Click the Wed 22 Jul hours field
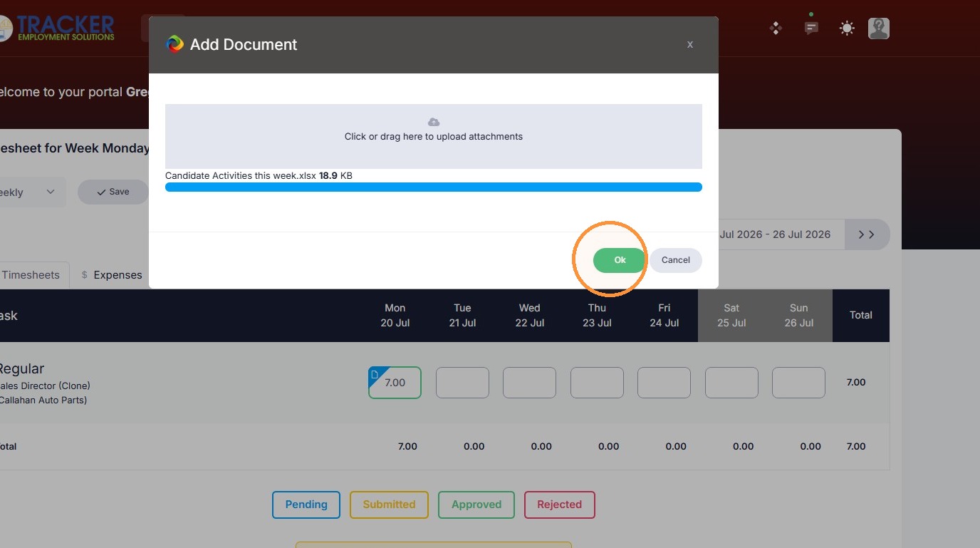 tap(529, 383)
